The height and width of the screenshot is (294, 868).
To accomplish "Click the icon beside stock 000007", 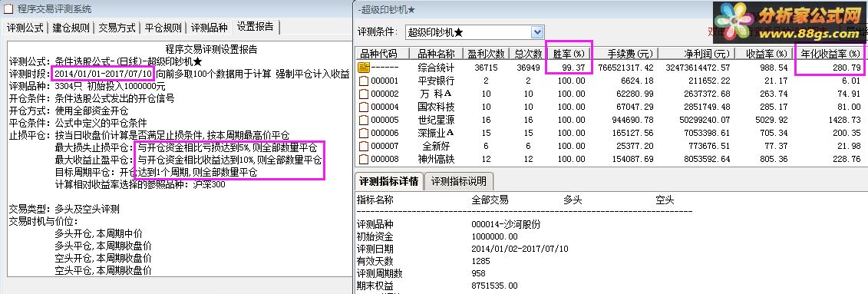I will [364, 146].
